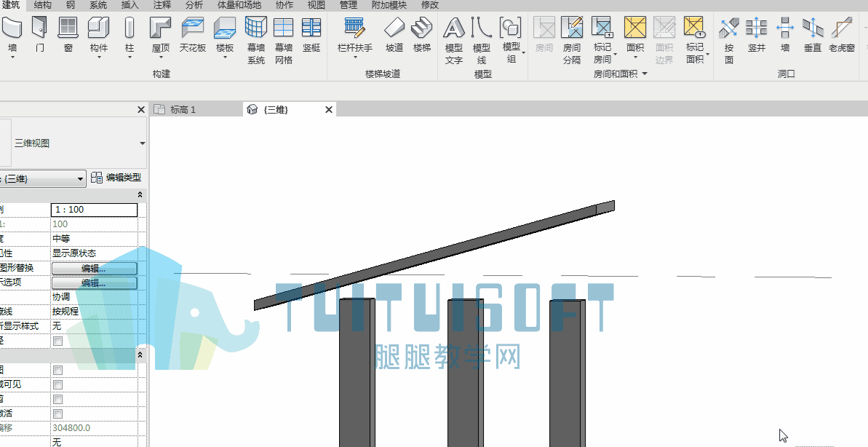The height and width of the screenshot is (447, 868).
Task: Expand the Roof (屋顶) dropdown arrow
Action: coord(161,57)
